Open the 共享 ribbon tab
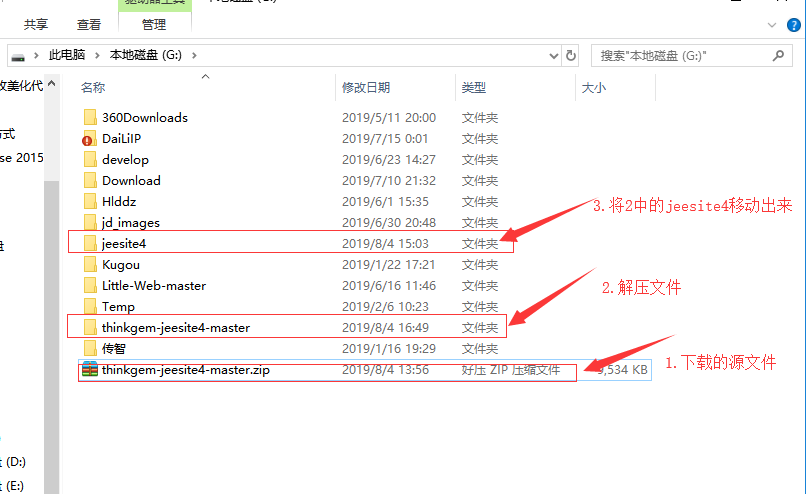This screenshot has height=494, width=806. (36, 24)
